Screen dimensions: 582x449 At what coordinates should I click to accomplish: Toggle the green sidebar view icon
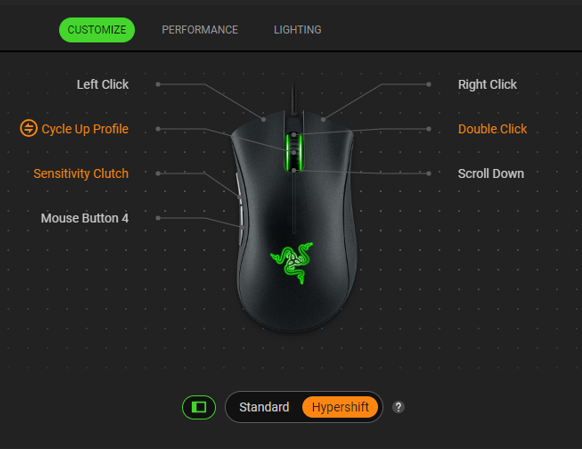click(x=199, y=407)
